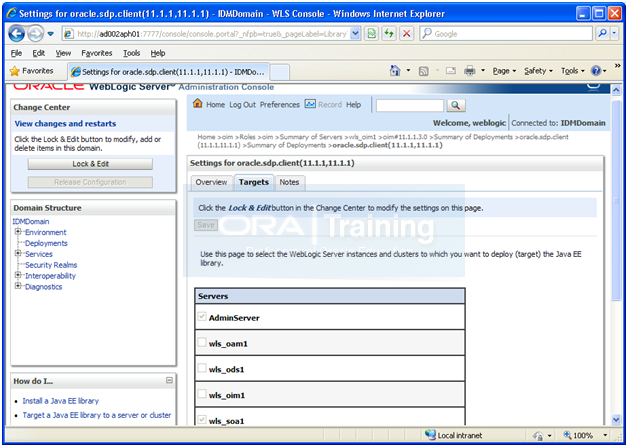This screenshot has height=447, width=628.
Task: Select Deployments in Domain Structure
Action: point(46,244)
